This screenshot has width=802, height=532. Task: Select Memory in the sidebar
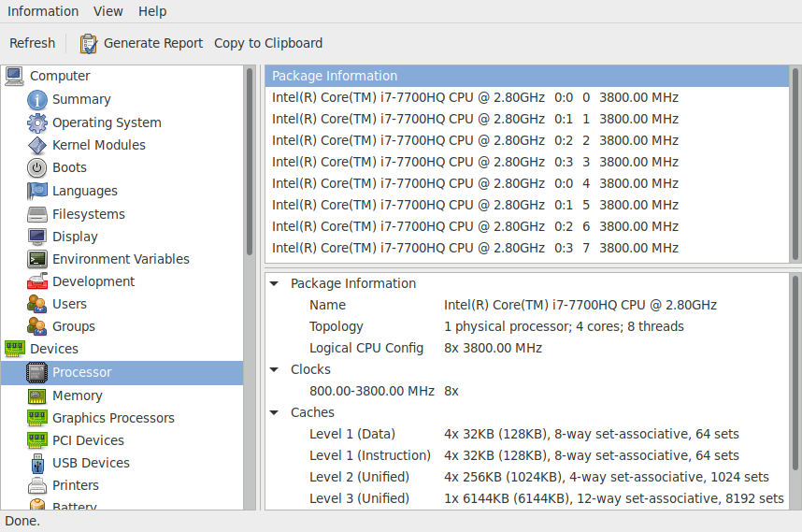pos(78,395)
